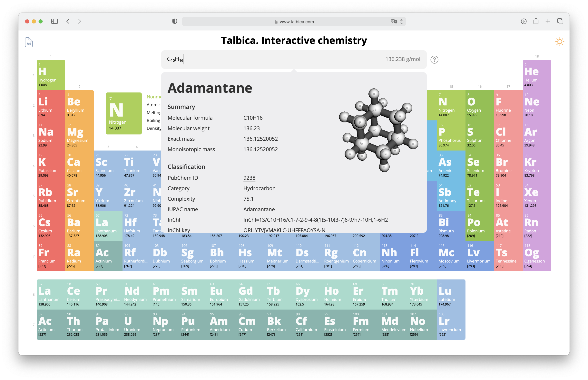Select the Sulphur element tile

[479, 136]
